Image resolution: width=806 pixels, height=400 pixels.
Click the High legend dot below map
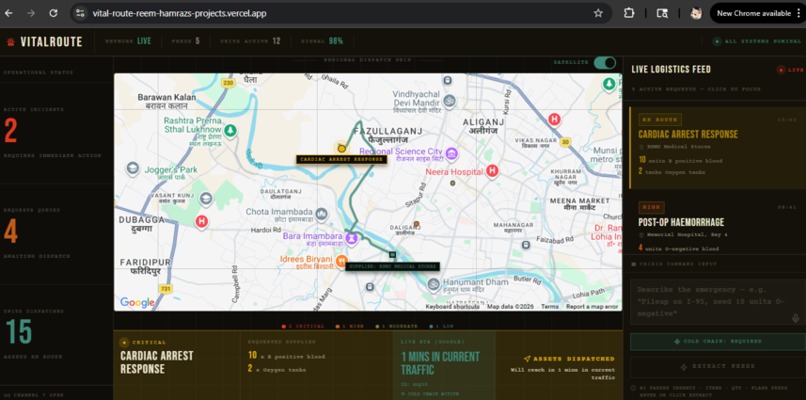pos(337,326)
